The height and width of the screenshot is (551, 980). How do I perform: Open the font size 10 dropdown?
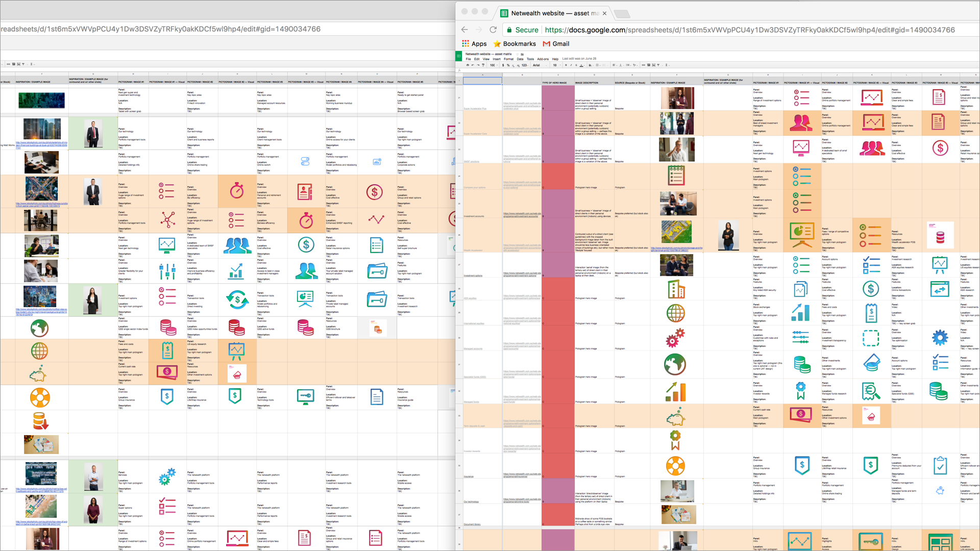[557, 65]
